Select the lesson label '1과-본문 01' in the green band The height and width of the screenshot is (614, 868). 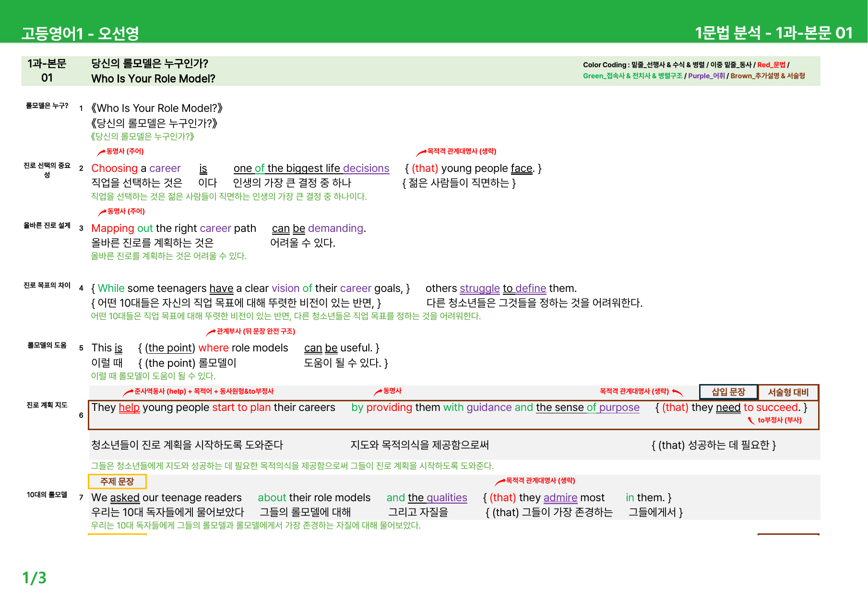click(47, 71)
